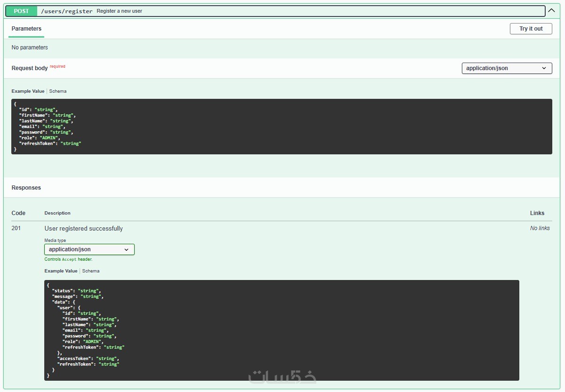Screen dimensions: 565x392
Task: Click the Request body heading
Action: click(x=30, y=68)
